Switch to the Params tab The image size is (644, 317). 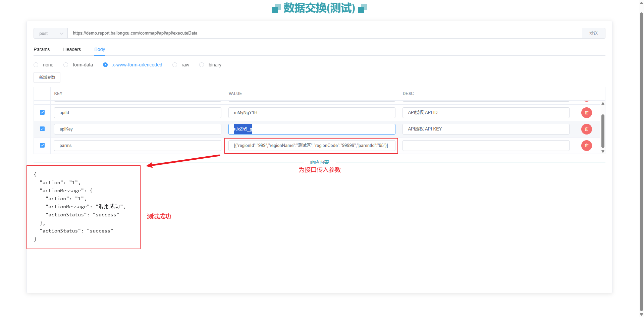[42, 49]
